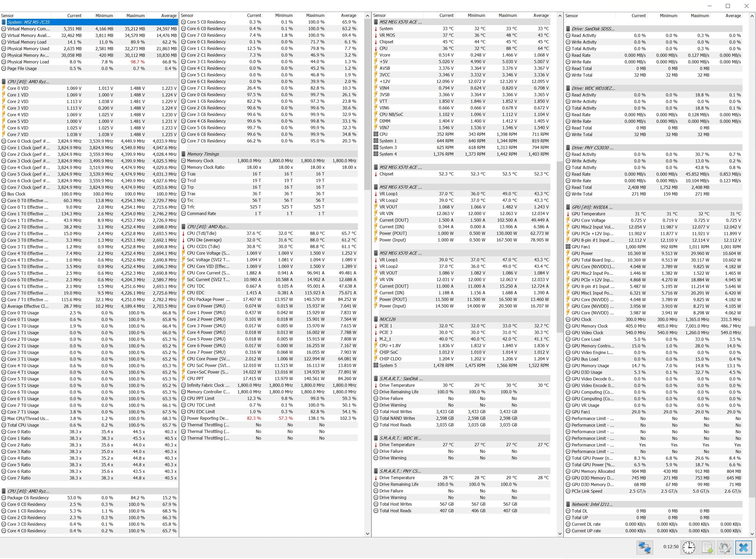
Task: Close sensors with the blue X icon
Action: click(x=744, y=547)
